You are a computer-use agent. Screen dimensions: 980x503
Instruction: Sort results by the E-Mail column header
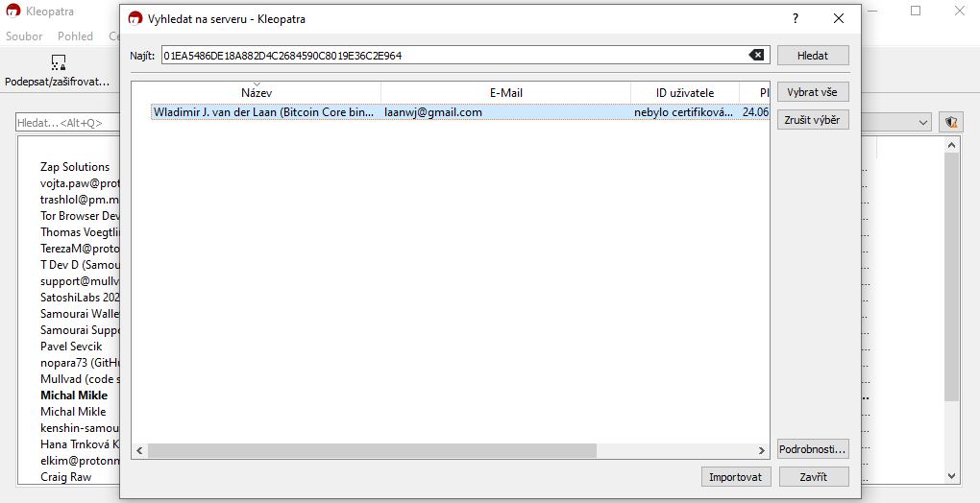505,93
